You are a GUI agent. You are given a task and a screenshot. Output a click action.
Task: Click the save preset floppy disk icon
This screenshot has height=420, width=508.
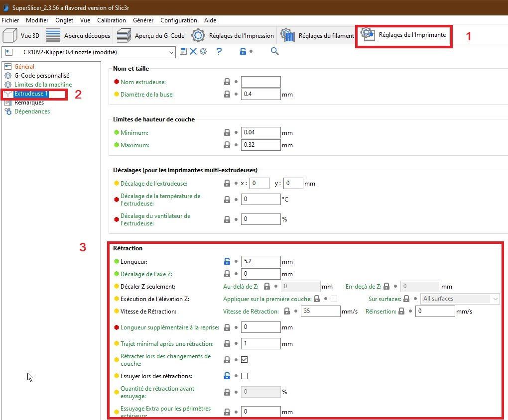[183, 51]
